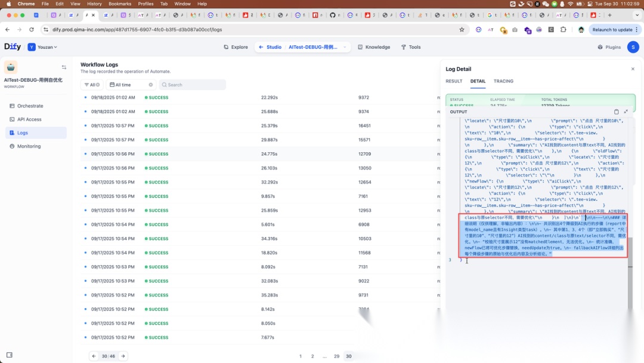
Task: Go forward with the browser forward arrow
Action: [19, 30]
